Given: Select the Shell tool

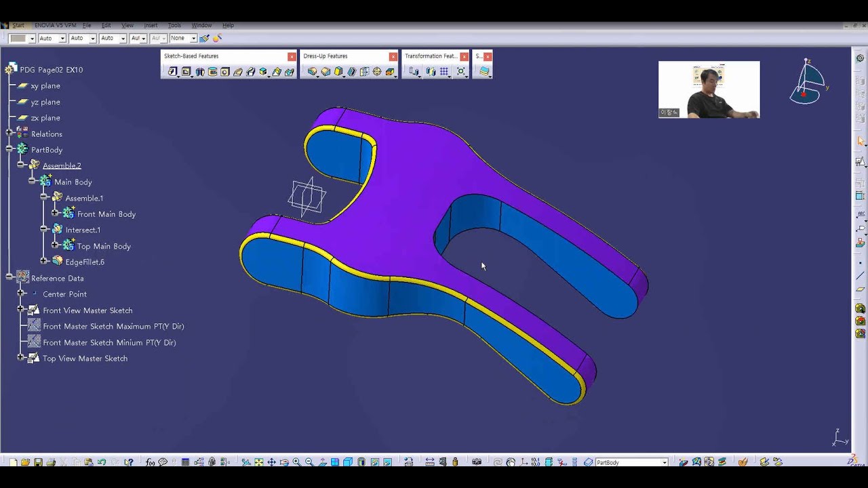Looking at the screenshot, I should point(351,72).
